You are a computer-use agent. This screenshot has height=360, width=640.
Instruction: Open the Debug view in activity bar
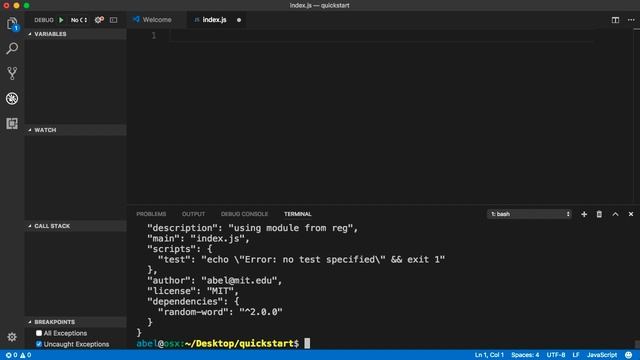[x=12, y=98]
